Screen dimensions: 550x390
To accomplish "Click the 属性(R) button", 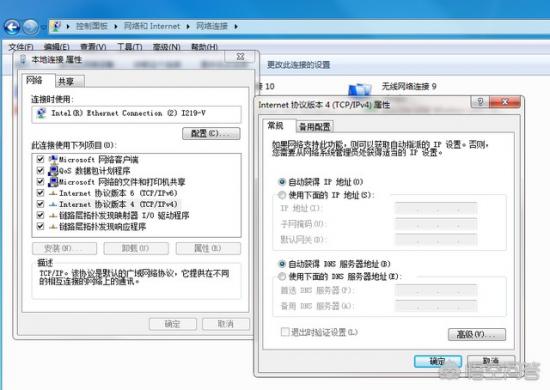I will pyautogui.click(x=208, y=248).
